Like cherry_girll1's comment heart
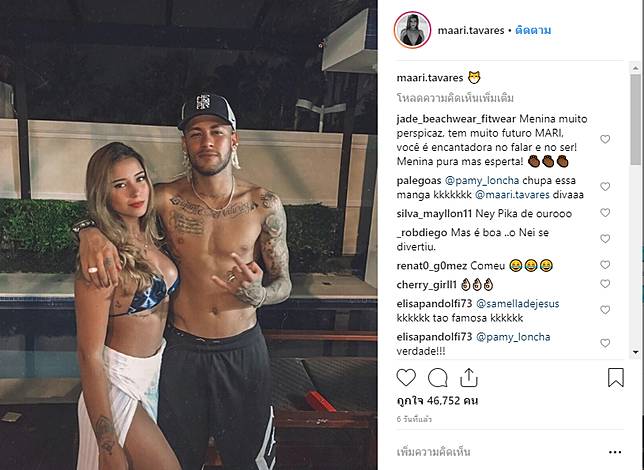This screenshot has height=470, width=644. (605, 284)
